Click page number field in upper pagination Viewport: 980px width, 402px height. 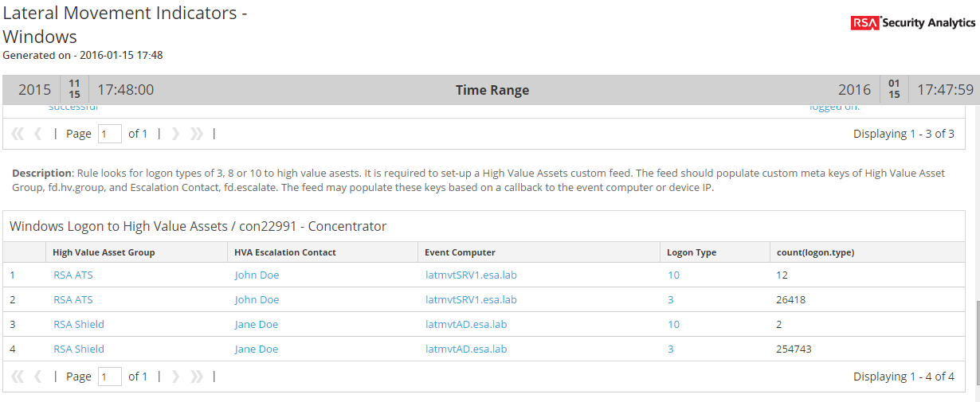(x=109, y=134)
